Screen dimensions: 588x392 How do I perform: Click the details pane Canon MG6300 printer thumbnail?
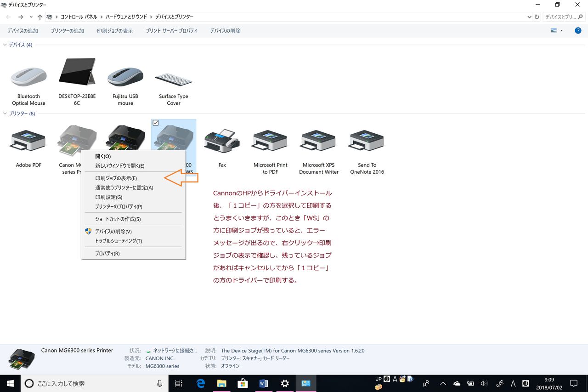click(22, 360)
